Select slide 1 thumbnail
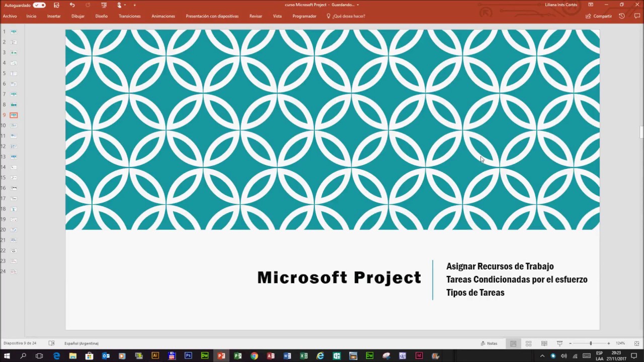 point(14,32)
